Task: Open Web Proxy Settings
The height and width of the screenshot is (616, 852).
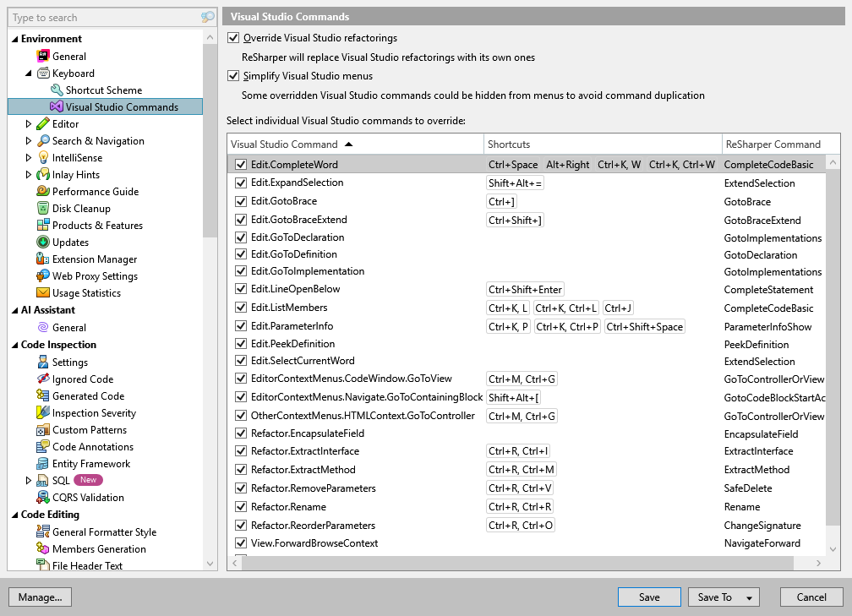Action: tap(41, 275)
